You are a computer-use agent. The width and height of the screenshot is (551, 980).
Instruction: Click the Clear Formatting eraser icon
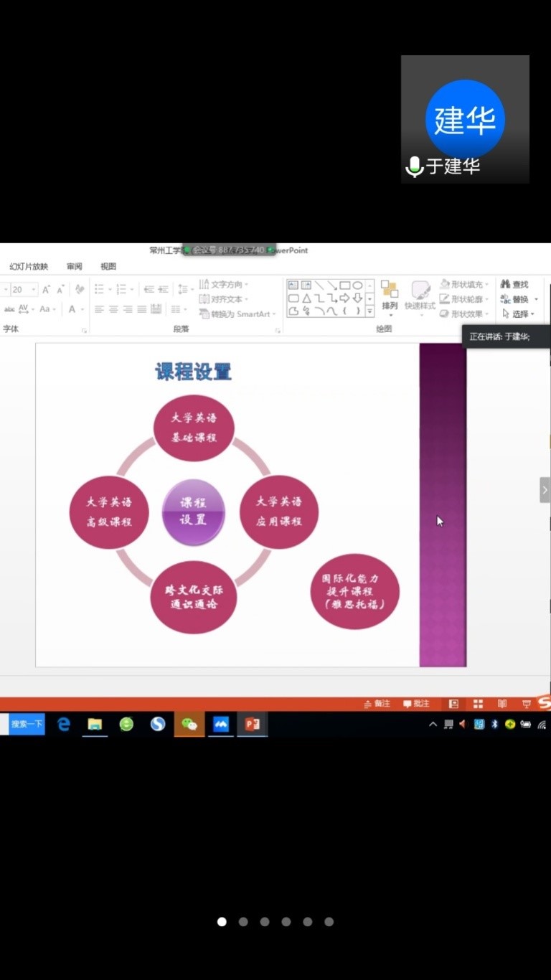click(80, 289)
